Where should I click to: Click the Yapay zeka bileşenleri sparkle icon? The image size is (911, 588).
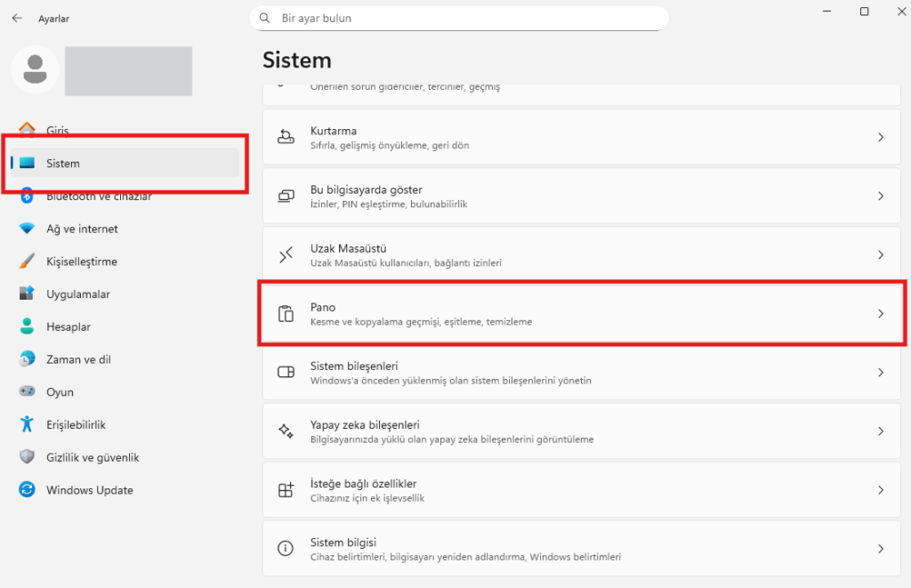286,431
